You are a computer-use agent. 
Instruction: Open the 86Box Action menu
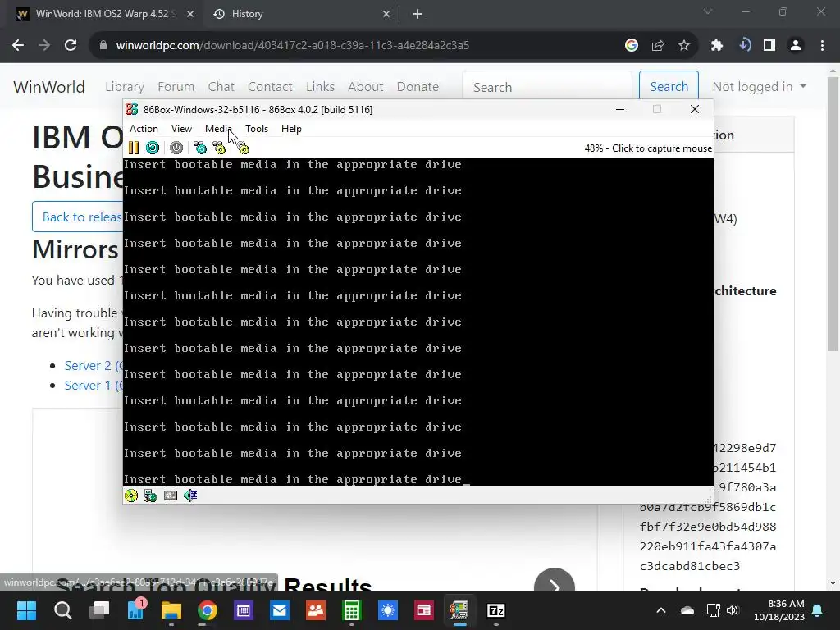click(144, 129)
